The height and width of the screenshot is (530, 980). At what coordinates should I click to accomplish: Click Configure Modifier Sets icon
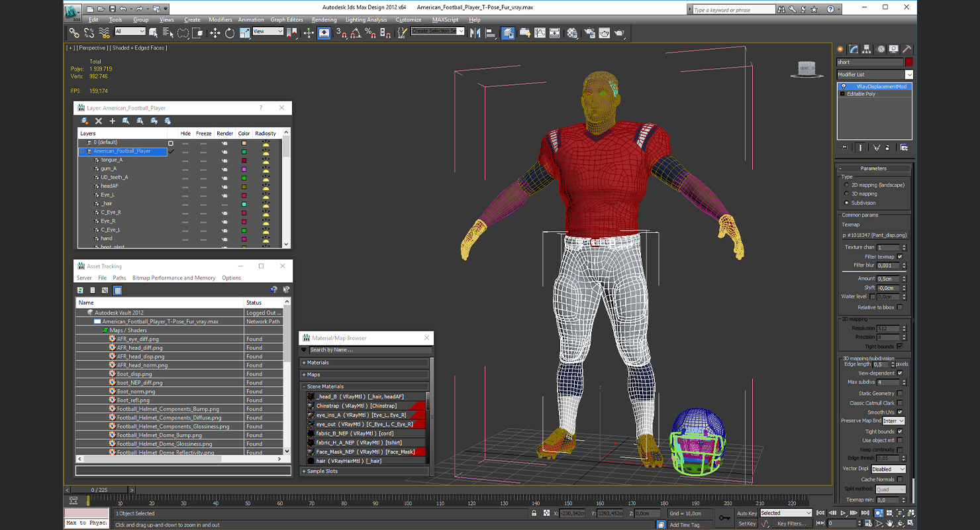(x=904, y=147)
